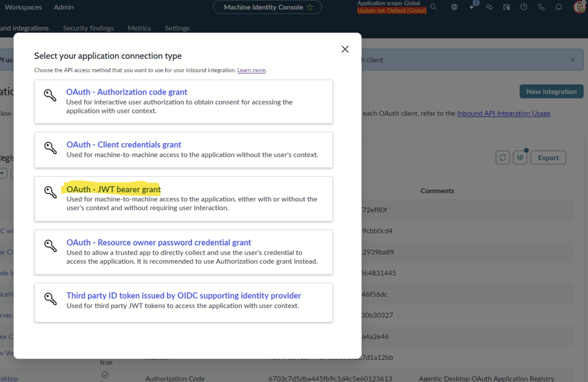The image size is (588, 382).
Task: Click 'Agentic Desktop OAuth Application Registry' comment
Action: click(x=487, y=379)
